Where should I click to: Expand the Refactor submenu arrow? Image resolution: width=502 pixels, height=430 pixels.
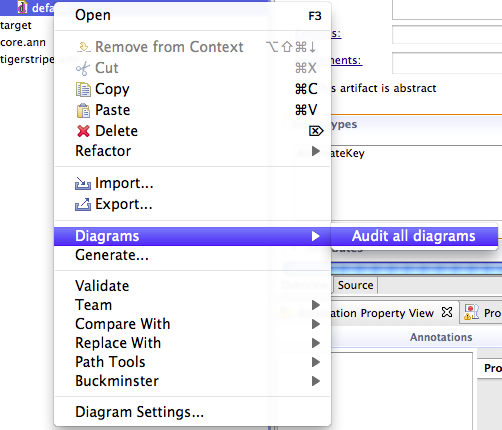(x=315, y=151)
